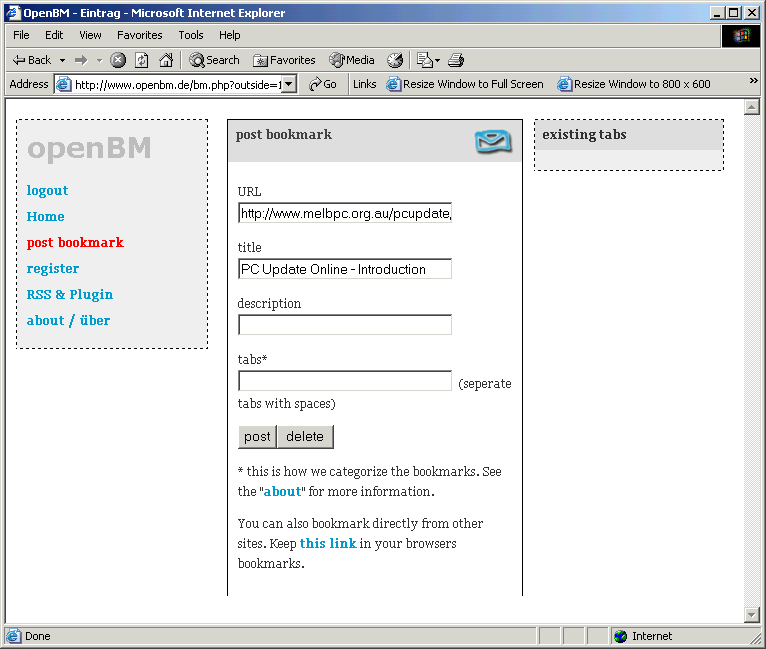766x649 pixels.
Task: Go back with the Back arrow
Action: coord(32,60)
